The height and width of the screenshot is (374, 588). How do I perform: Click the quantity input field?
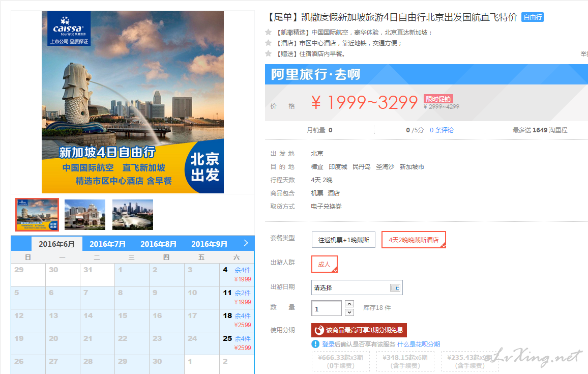coord(326,308)
